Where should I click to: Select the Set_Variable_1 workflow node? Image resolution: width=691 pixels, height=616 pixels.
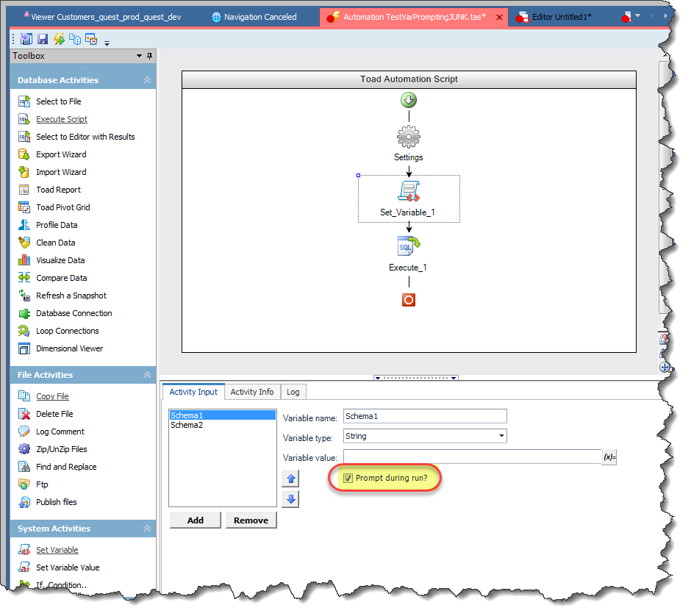pyautogui.click(x=408, y=198)
